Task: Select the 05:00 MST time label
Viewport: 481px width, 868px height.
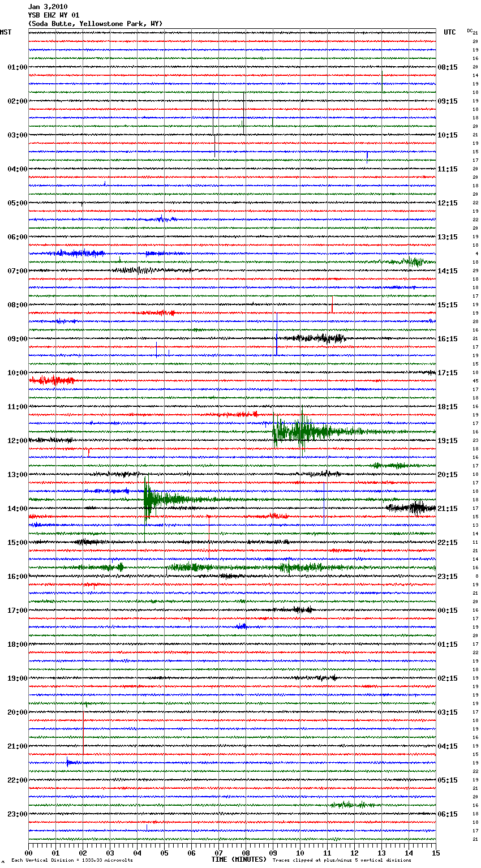Action: 18,203
